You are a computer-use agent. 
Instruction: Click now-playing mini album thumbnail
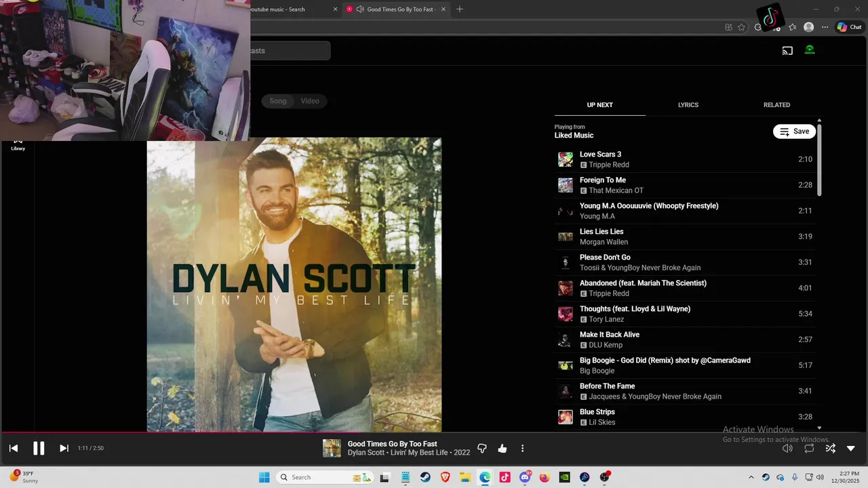coord(332,448)
